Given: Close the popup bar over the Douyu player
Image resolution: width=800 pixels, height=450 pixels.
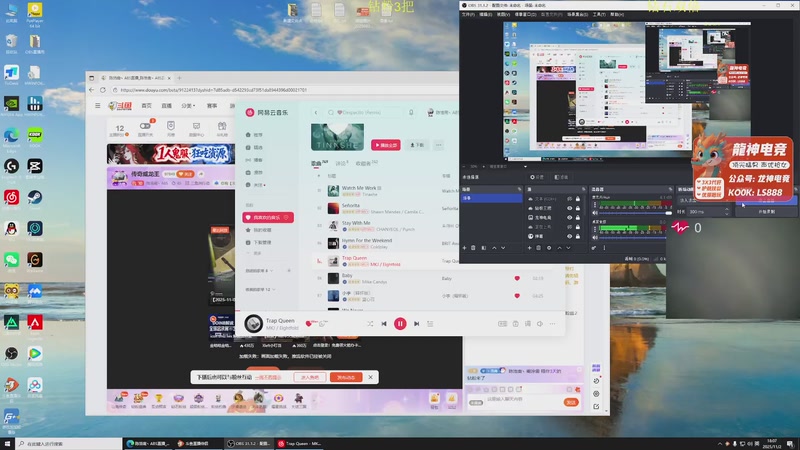Looking at the screenshot, I should click(x=370, y=377).
